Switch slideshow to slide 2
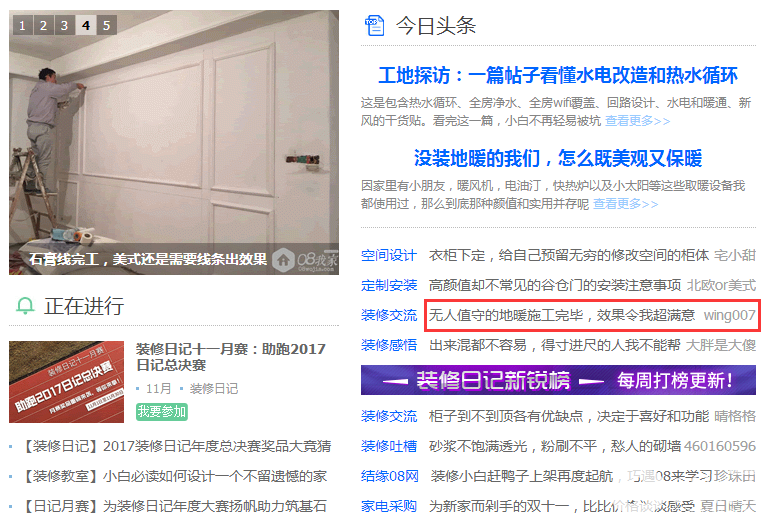The width and height of the screenshot is (767, 524). click(44, 25)
